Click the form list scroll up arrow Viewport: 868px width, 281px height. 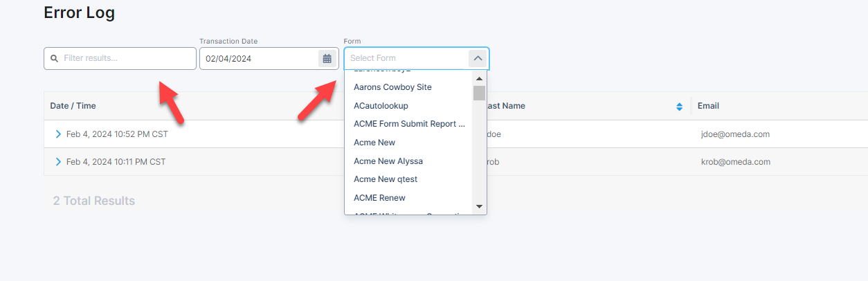(x=479, y=78)
